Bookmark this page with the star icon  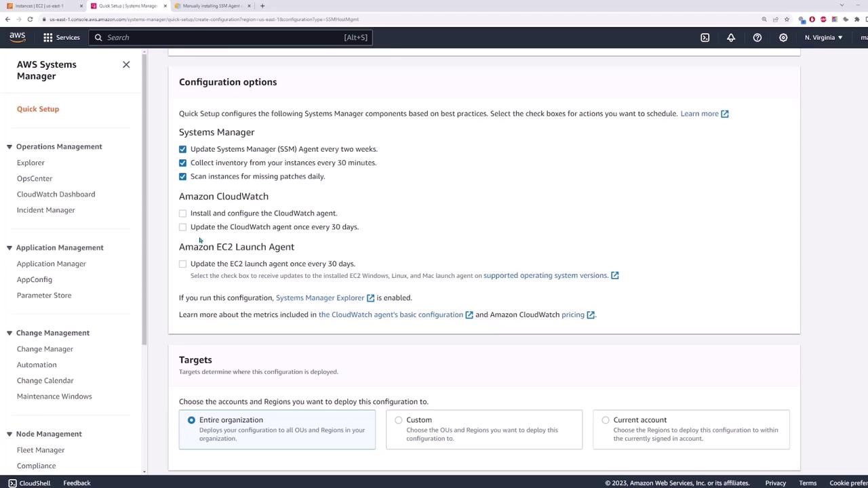[787, 19]
